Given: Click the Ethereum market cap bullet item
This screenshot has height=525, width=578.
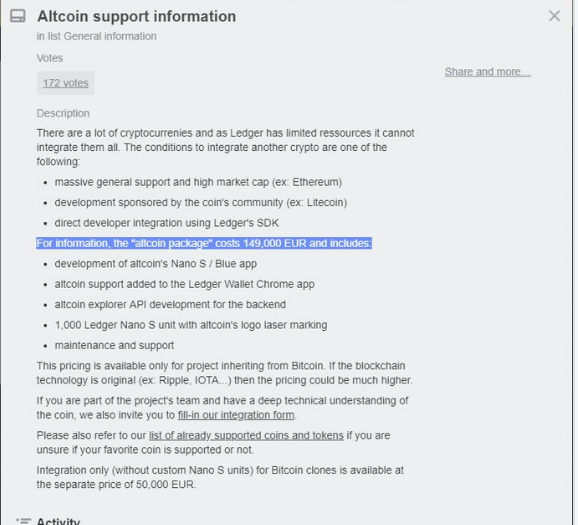Looking at the screenshot, I should coord(198,182).
